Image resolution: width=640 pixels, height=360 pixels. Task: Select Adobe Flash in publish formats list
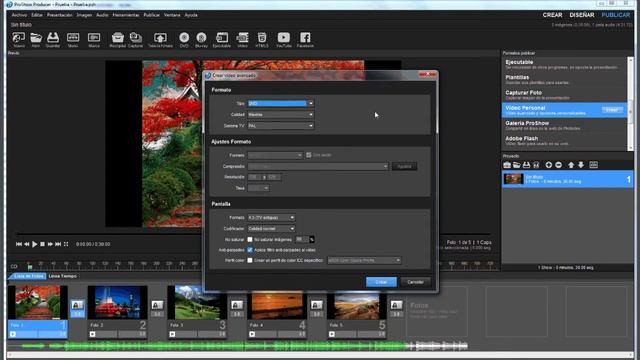coord(564,141)
